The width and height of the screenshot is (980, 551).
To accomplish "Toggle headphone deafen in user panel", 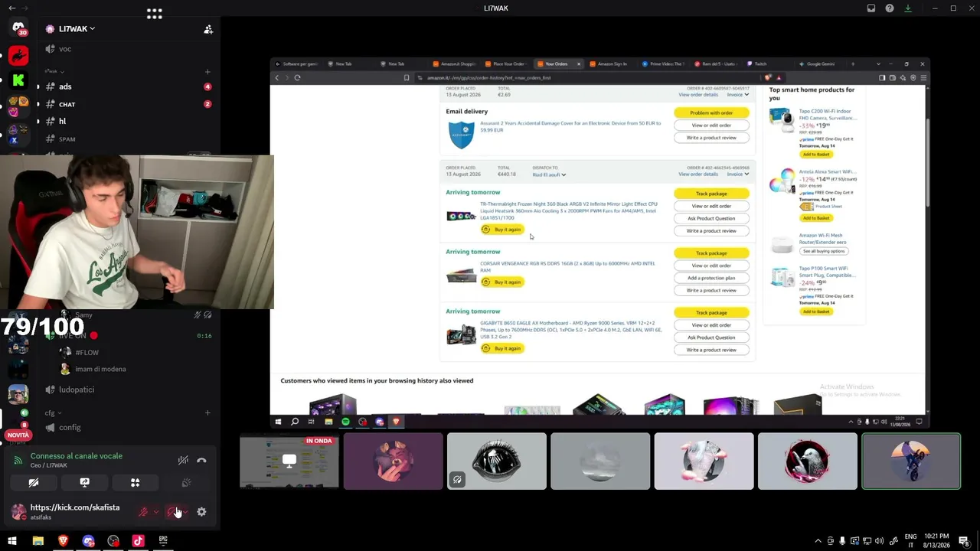I will click(x=173, y=512).
